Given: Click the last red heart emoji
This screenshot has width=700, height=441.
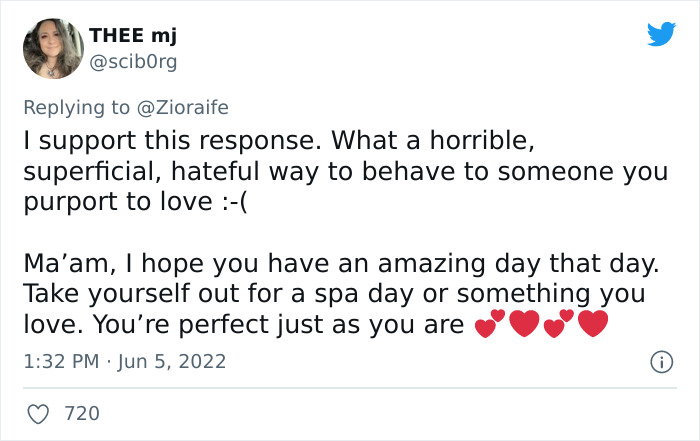Looking at the screenshot, I should point(593,324).
